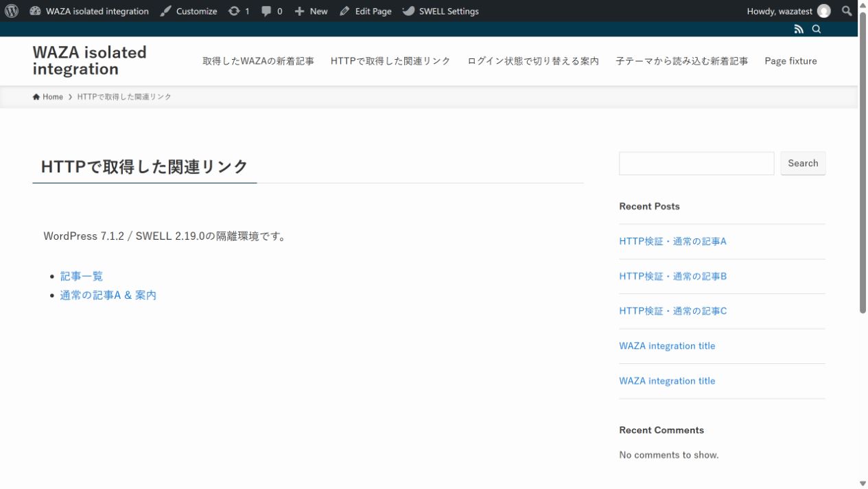Focus the sidebar search input field

click(696, 163)
